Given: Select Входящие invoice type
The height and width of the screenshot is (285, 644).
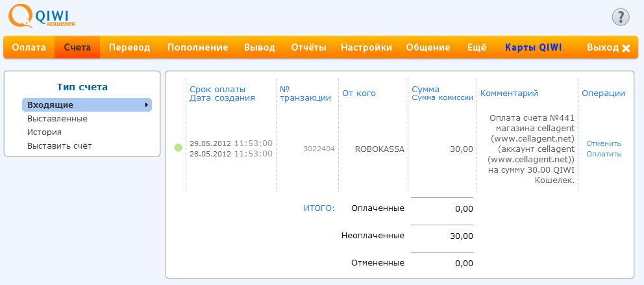Looking at the screenshot, I should click(x=86, y=105).
